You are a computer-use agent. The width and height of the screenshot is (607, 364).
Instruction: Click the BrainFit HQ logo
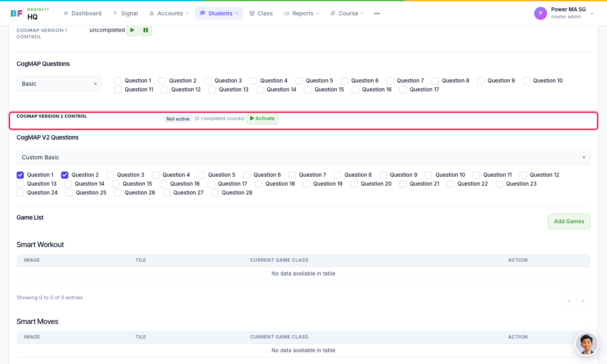pyautogui.click(x=30, y=13)
